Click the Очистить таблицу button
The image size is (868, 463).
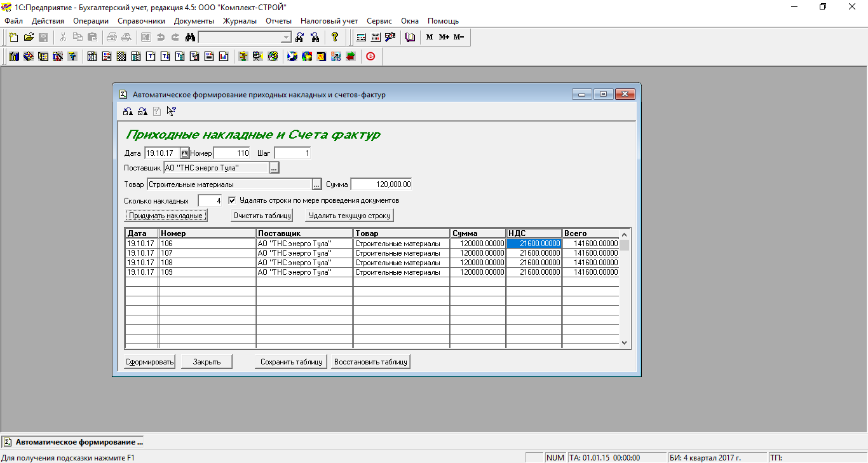point(261,216)
